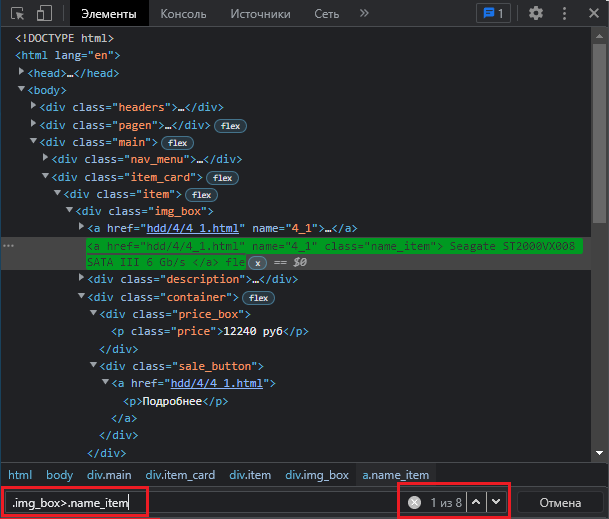Image resolution: width=609 pixels, height=519 pixels.
Task: Go to previous search result arrow
Action: point(477,502)
